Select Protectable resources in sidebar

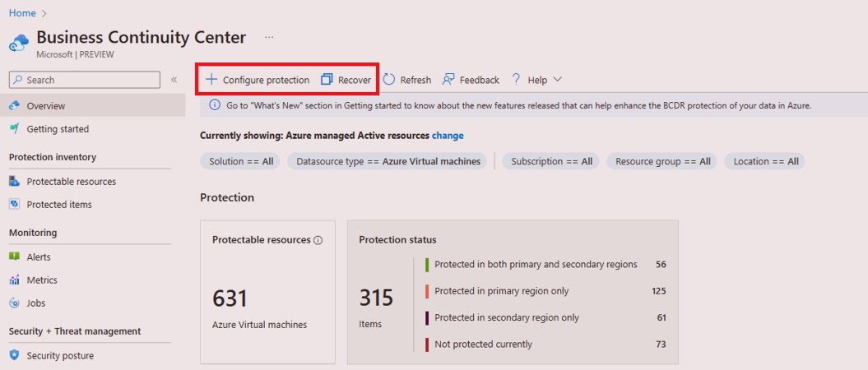(71, 182)
